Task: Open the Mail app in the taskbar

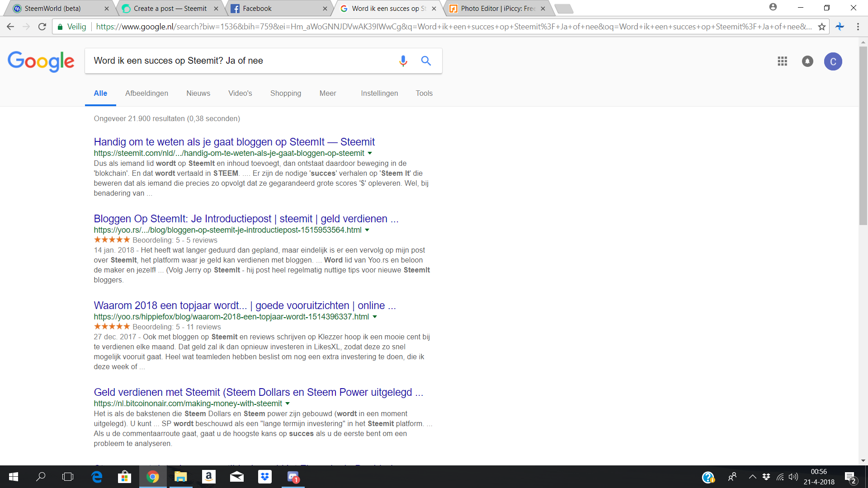Action: pyautogui.click(x=237, y=477)
